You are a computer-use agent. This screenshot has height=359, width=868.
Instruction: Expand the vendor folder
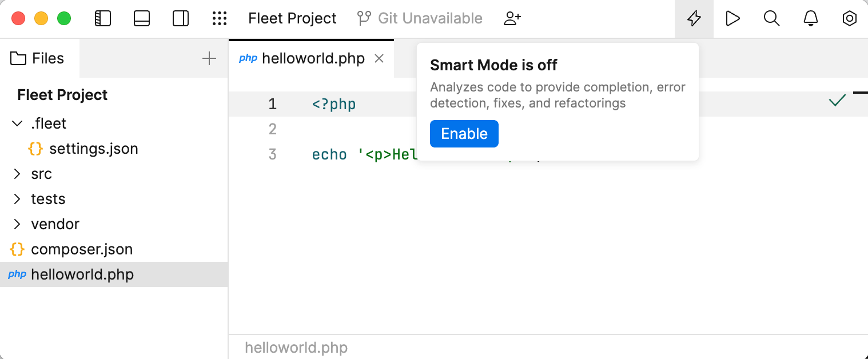[x=17, y=224]
